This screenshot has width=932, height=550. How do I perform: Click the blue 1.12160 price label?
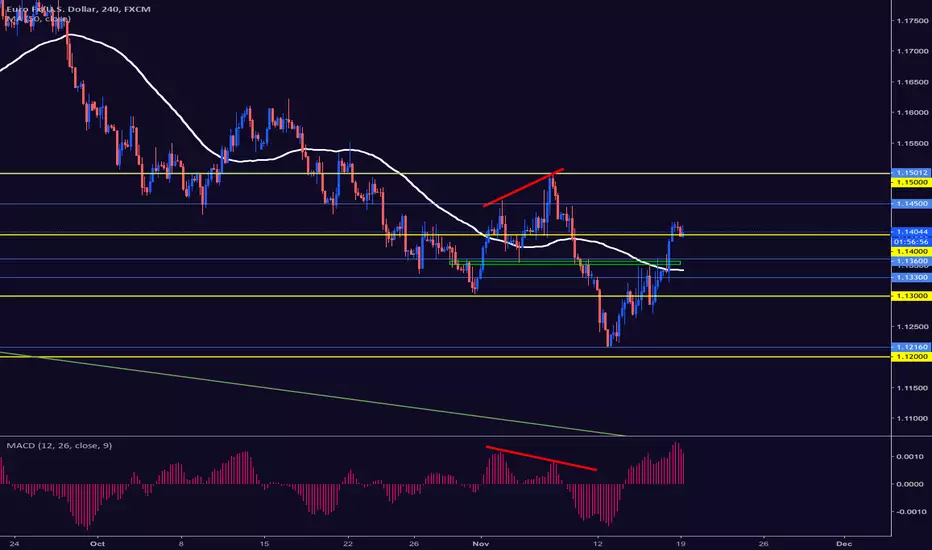(x=911, y=347)
